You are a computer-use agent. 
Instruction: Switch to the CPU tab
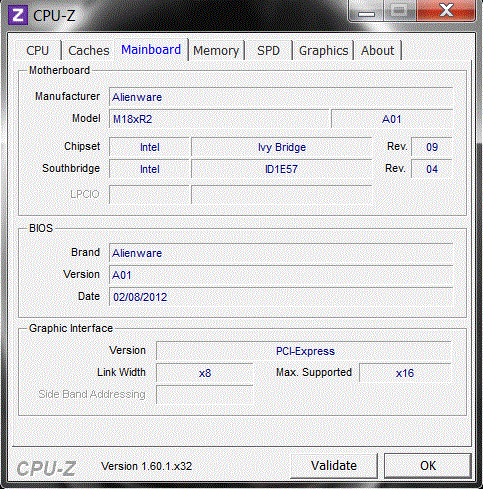(x=38, y=51)
